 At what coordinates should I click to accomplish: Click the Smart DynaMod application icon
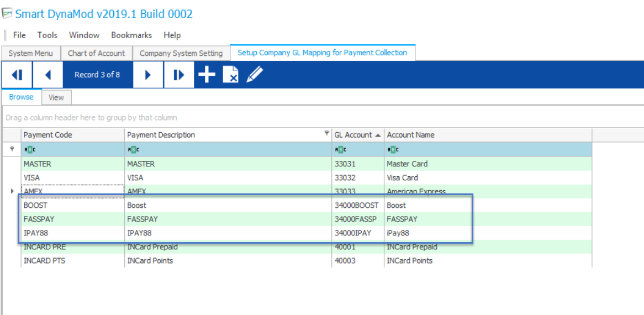tap(7, 14)
